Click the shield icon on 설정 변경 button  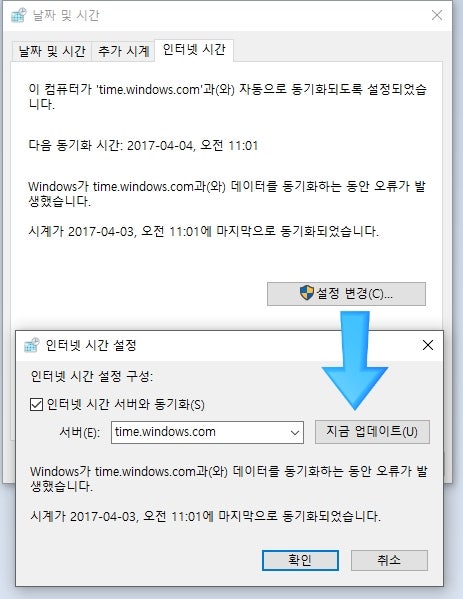306,293
